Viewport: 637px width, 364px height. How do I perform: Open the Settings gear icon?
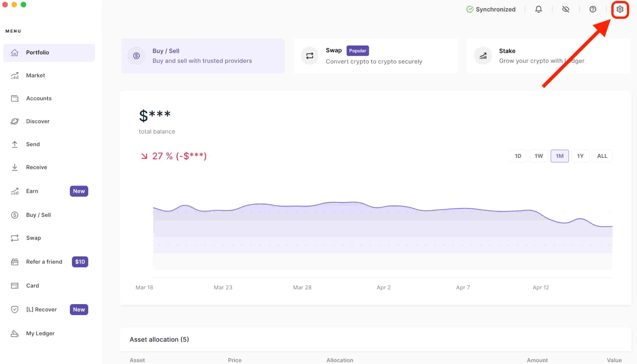[x=620, y=9]
